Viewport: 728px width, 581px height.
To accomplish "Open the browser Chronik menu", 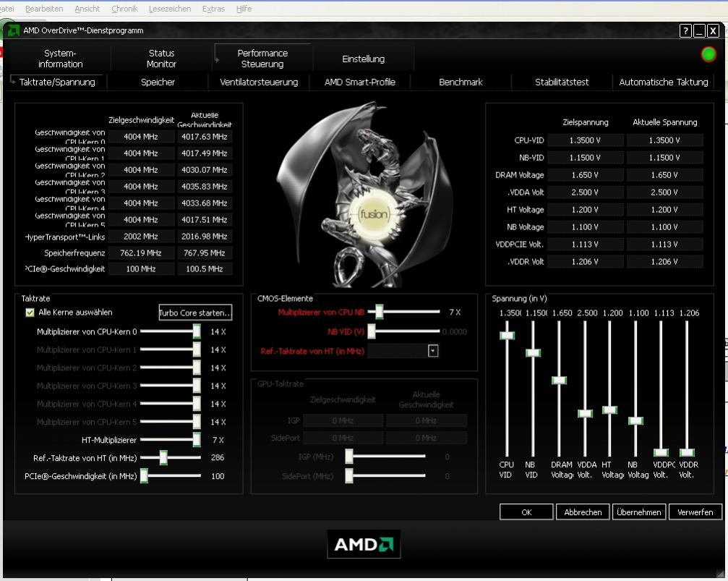I will pos(124,9).
